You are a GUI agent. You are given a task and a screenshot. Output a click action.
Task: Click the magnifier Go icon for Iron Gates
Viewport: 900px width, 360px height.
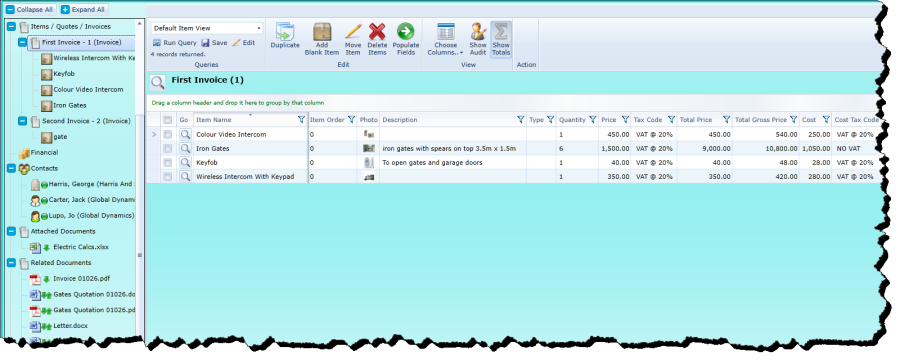coord(185,148)
